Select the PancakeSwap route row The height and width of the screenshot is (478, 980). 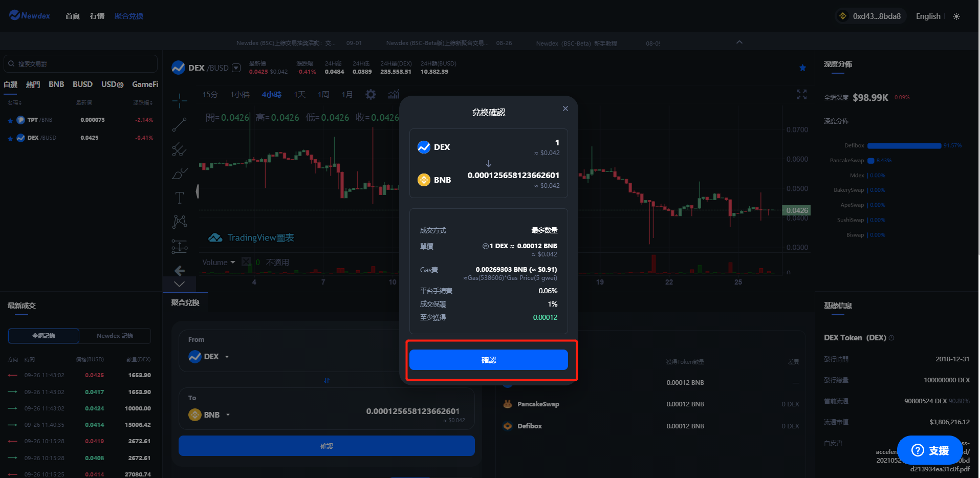pos(651,404)
